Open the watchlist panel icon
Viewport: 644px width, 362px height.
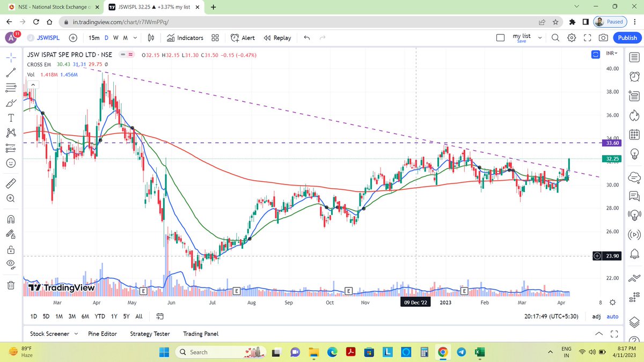[x=634, y=57]
